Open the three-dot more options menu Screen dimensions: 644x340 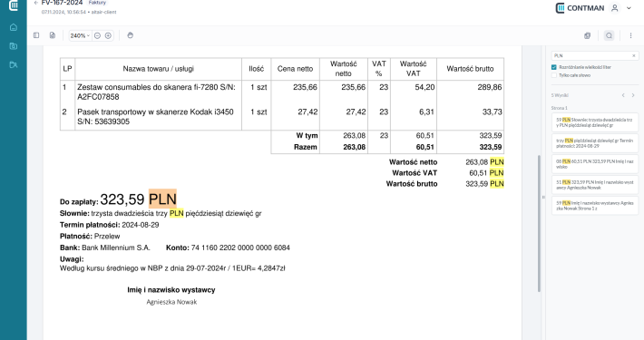(630, 35)
